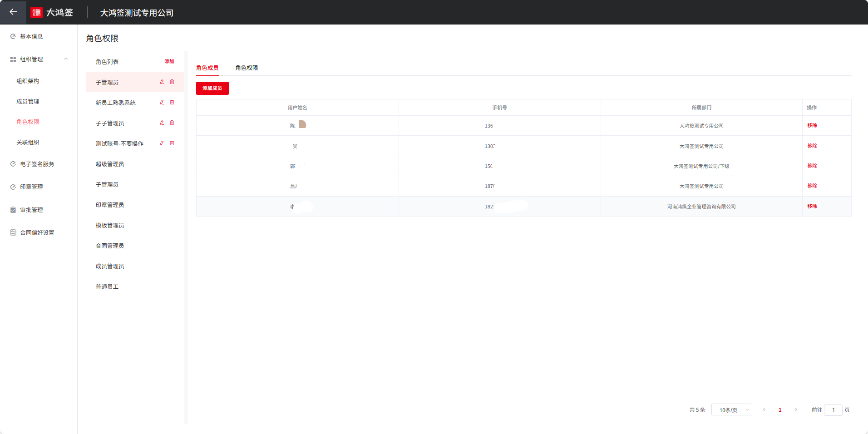Open 印章管理 in the sidebar
The image size is (868, 434).
[x=31, y=187]
